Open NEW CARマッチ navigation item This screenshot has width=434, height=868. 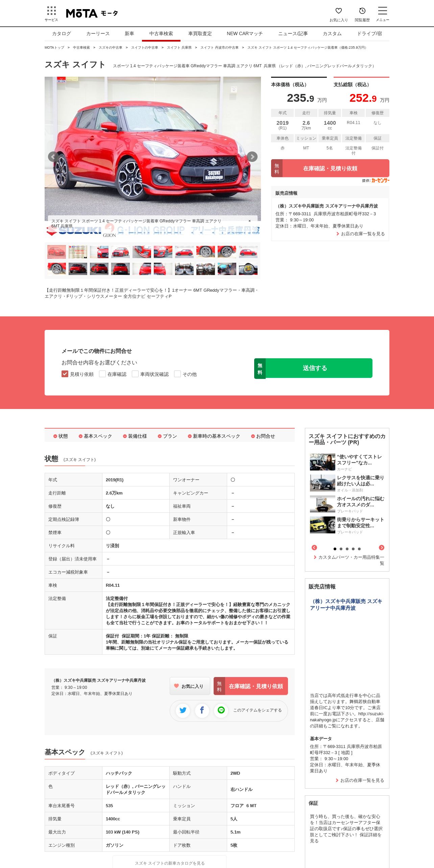245,33
